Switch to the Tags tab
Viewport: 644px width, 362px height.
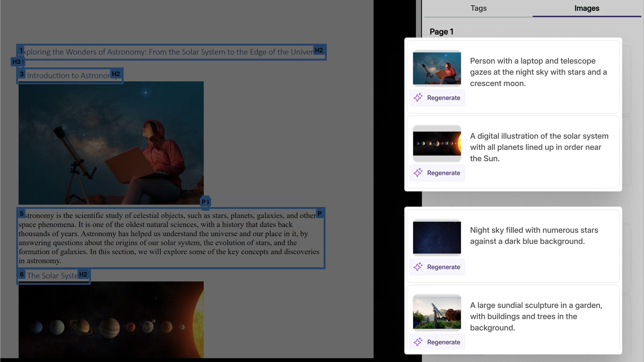[478, 8]
